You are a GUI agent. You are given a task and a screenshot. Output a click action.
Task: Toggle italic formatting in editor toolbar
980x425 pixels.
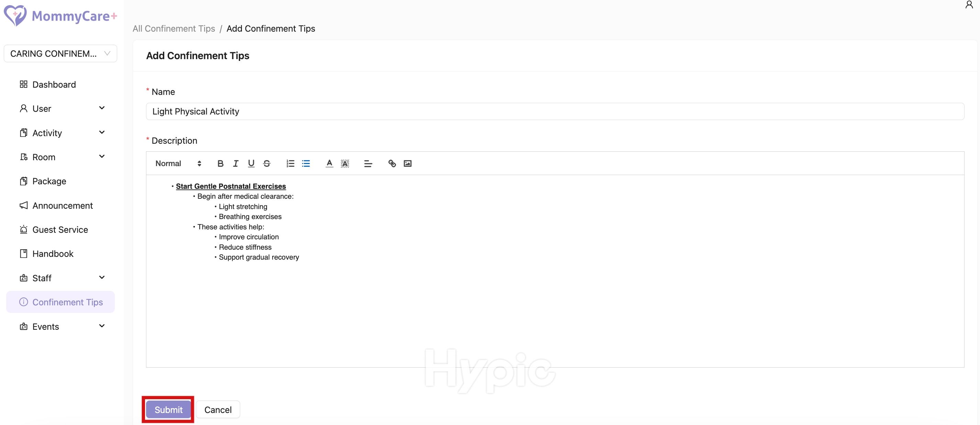click(x=235, y=163)
